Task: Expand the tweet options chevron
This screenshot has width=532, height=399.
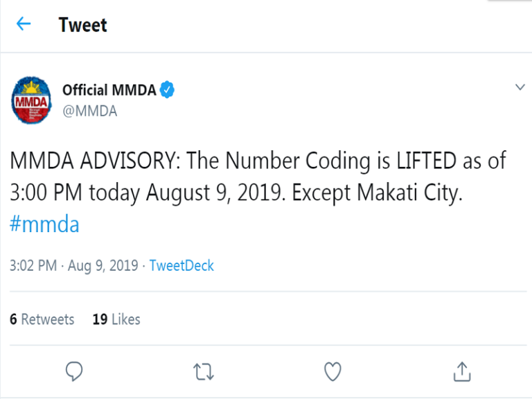Action: 520,87
